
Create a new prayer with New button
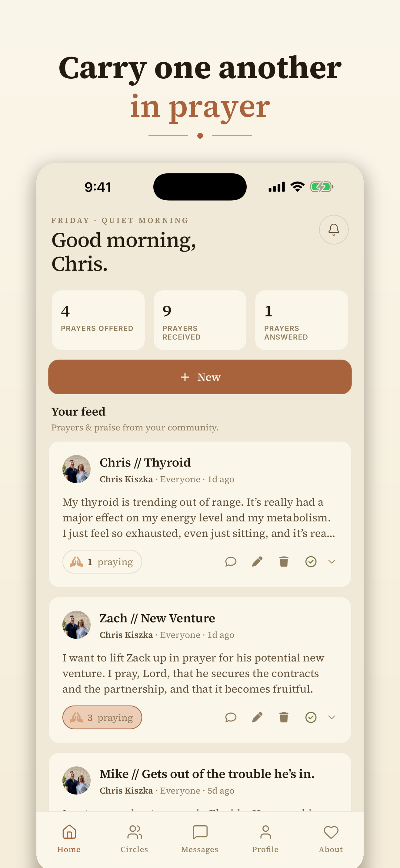pyautogui.click(x=200, y=377)
